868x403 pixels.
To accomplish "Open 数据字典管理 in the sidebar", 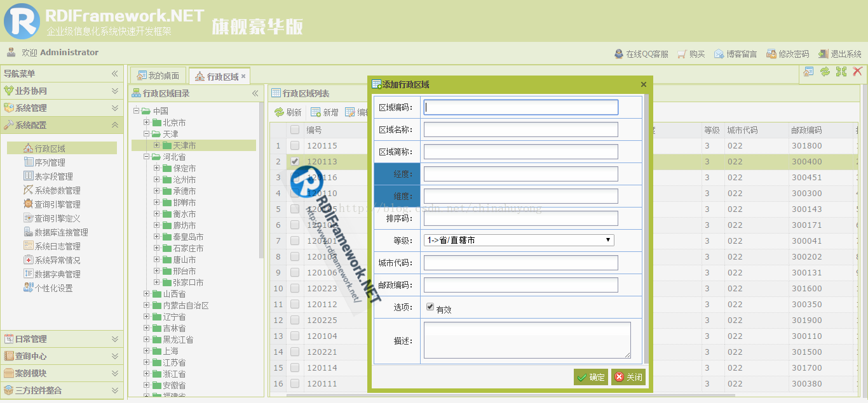I will click(52, 274).
